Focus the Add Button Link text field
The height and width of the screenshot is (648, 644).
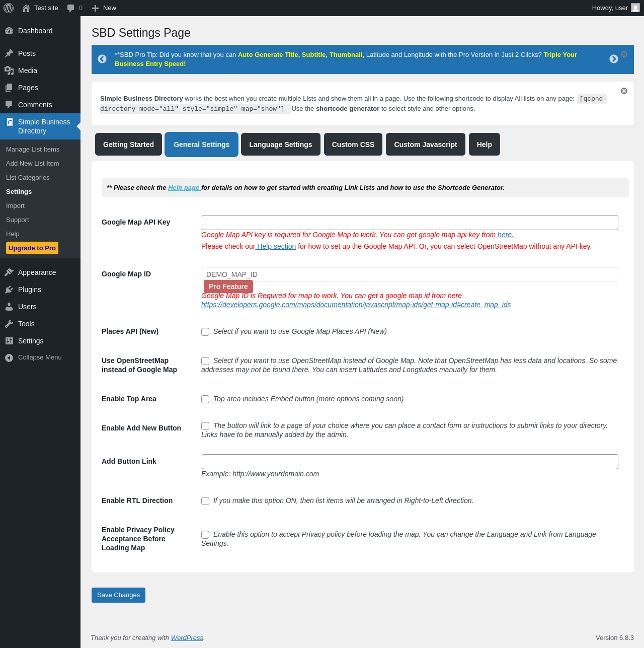point(410,462)
